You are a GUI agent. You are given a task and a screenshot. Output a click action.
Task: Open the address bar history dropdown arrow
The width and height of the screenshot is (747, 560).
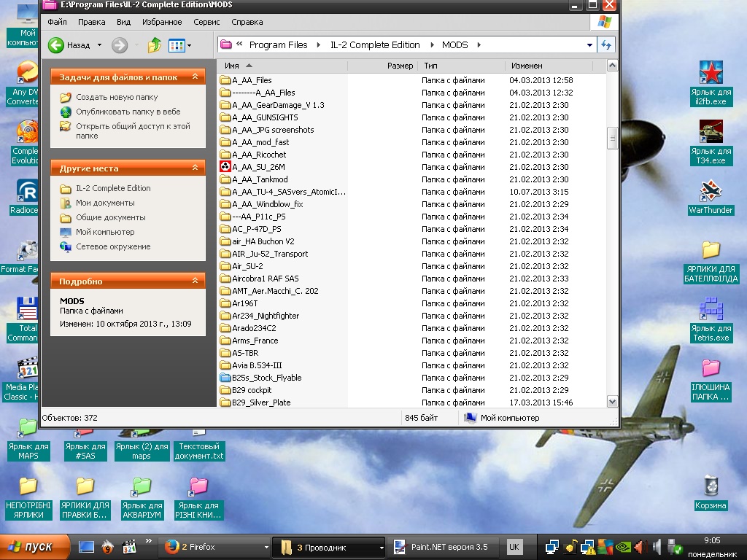589,45
